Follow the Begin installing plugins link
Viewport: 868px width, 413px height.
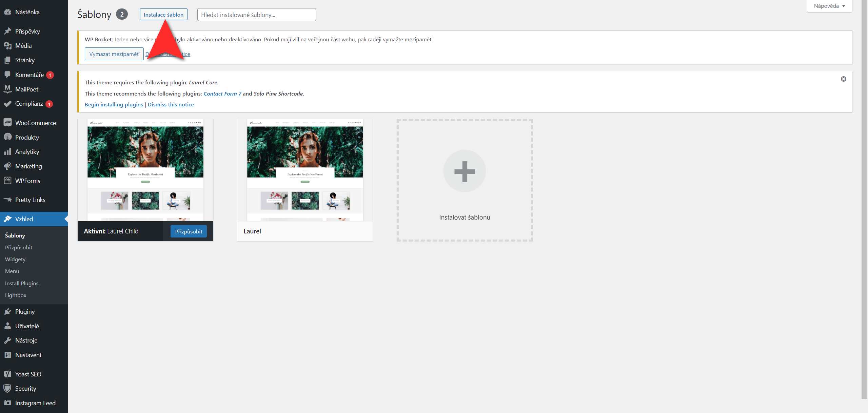coord(114,104)
